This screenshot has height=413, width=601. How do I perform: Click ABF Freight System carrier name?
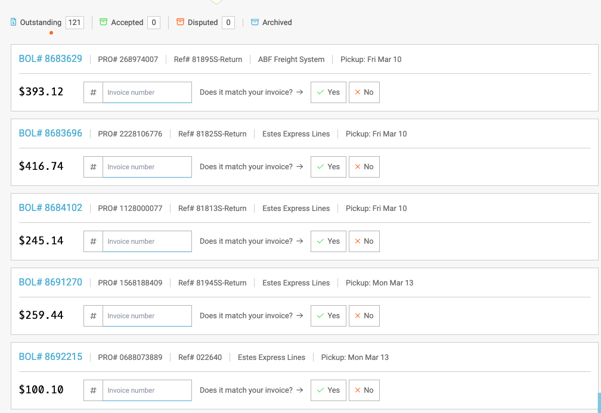(x=291, y=59)
